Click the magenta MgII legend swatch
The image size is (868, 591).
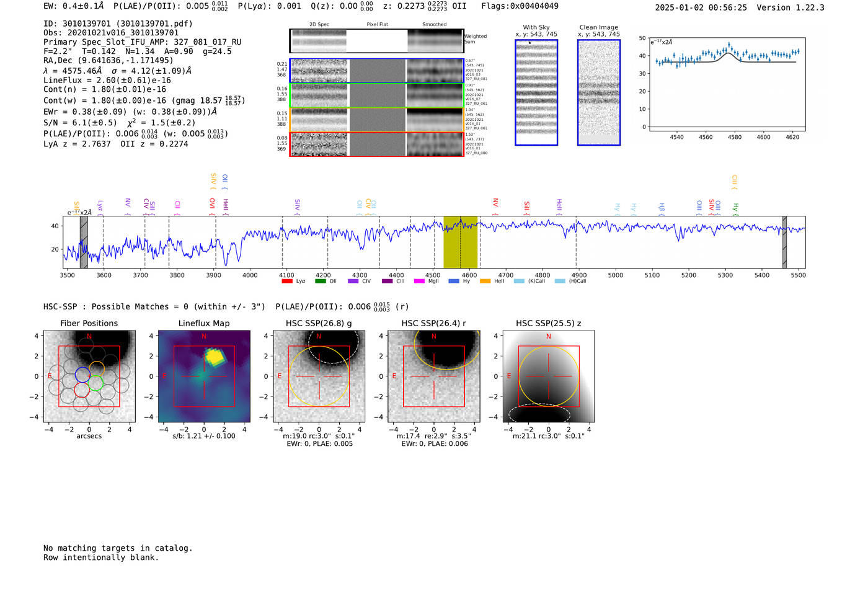pos(419,282)
